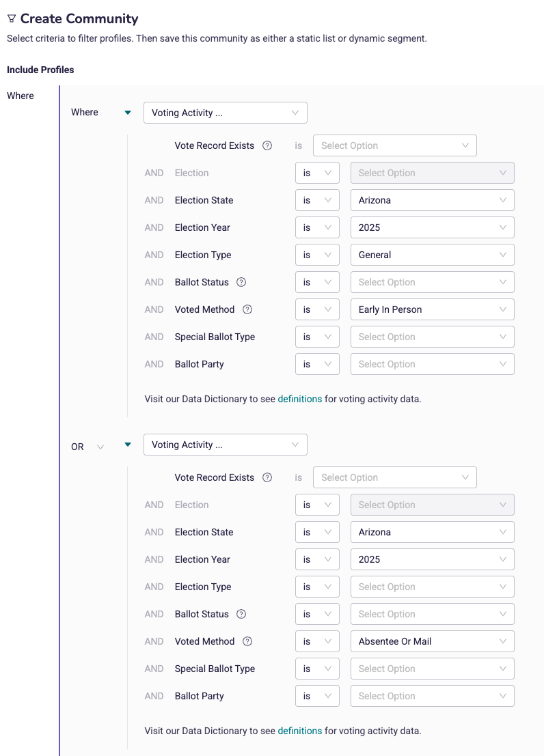Open Voted Method dropdown showing Absentee Or Mail
The width and height of the screenshot is (544, 756).
(x=433, y=641)
